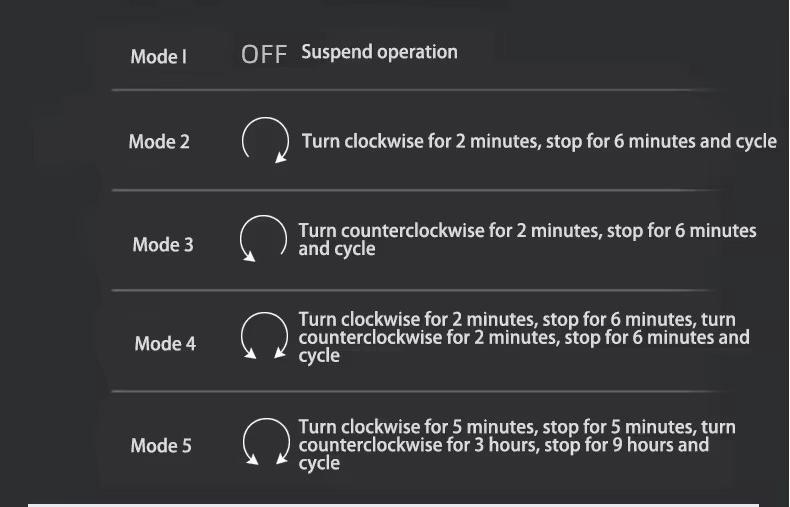Image resolution: width=790 pixels, height=507 pixels.
Task: Click 'Turn counterclockwise for 2 minutes' text in Mode 3
Action: tap(450, 231)
